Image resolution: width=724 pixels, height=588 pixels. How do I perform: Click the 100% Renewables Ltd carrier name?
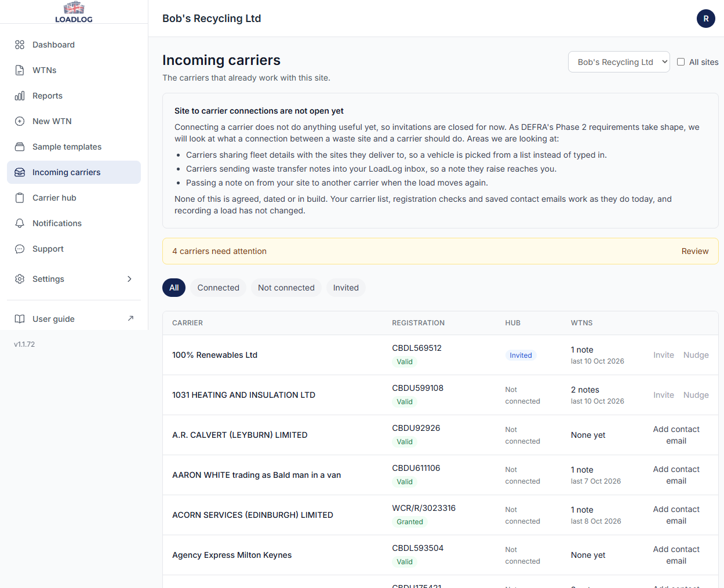[x=214, y=355]
